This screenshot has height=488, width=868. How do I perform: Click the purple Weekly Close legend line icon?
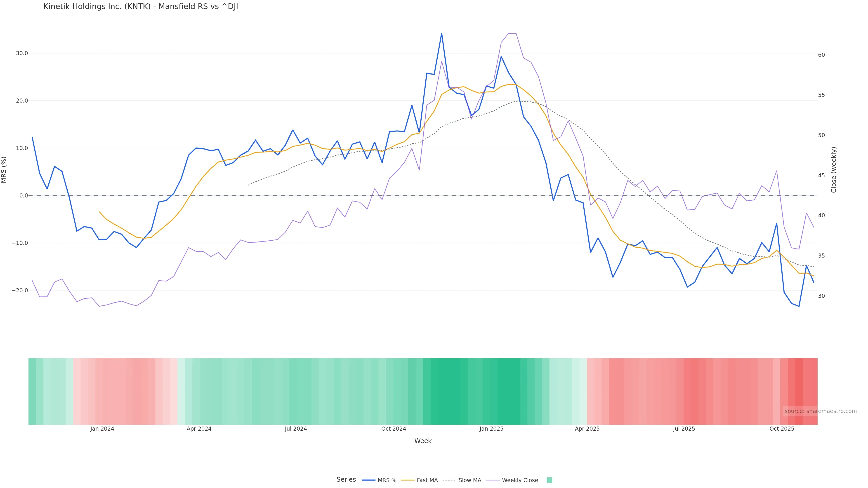click(493, 480)
